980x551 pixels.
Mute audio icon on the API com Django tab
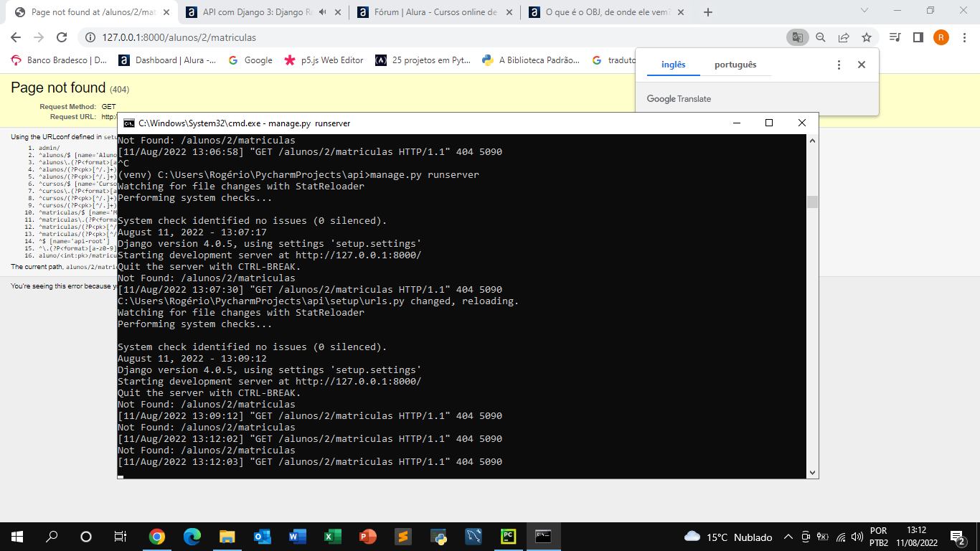(x=322, y=12)
